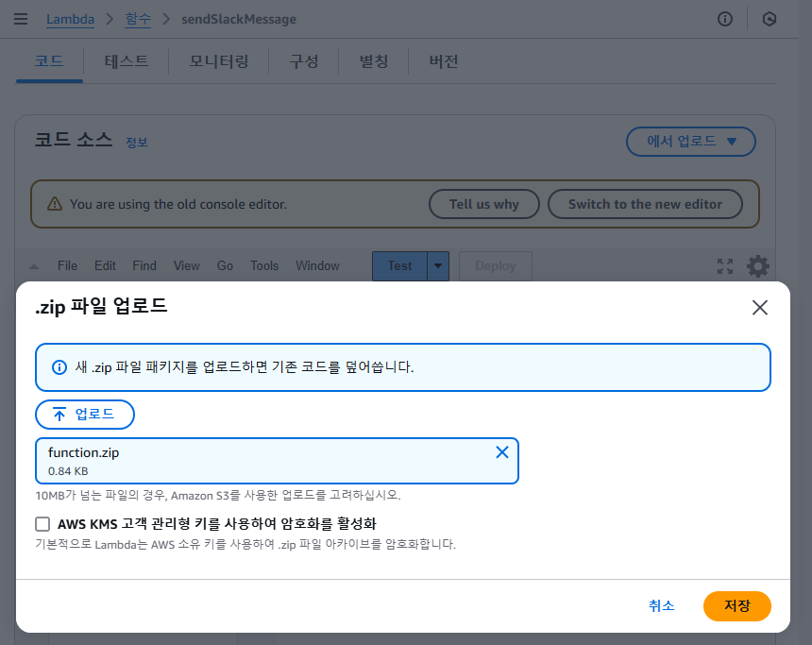Open the Window menu in editor
This screenshot has height=645, width=812.
pyautogui.click(x=317, y=265)
